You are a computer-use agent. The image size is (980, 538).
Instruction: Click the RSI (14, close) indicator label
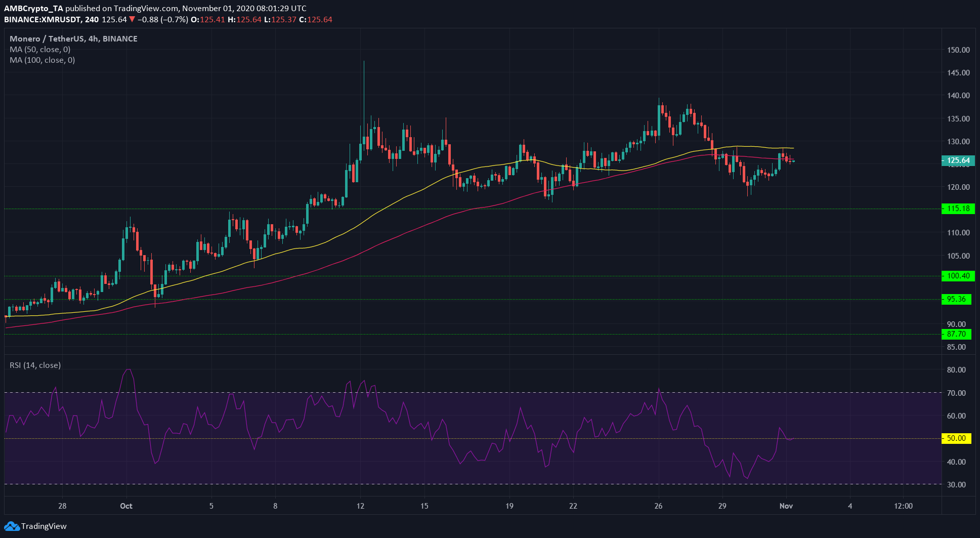click(x=35, y=365)
